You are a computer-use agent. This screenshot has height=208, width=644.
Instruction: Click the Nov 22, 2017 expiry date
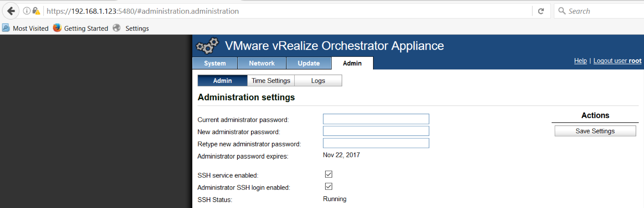[x=341, y=155]
